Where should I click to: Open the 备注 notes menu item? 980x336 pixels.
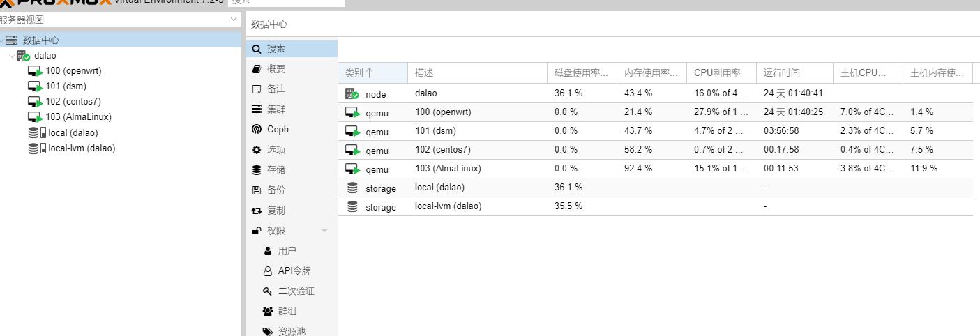(276, 89)
